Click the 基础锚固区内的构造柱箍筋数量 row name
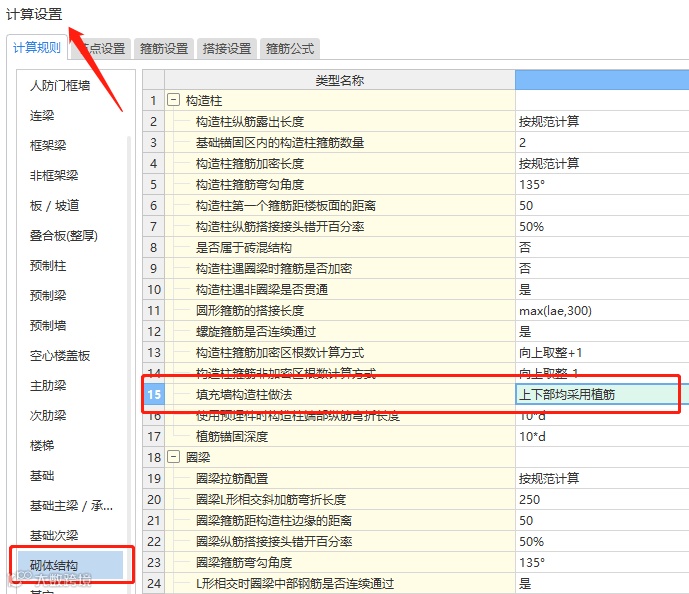The height and width of the screenshot is (594, 689). click(x=280, y=143)
